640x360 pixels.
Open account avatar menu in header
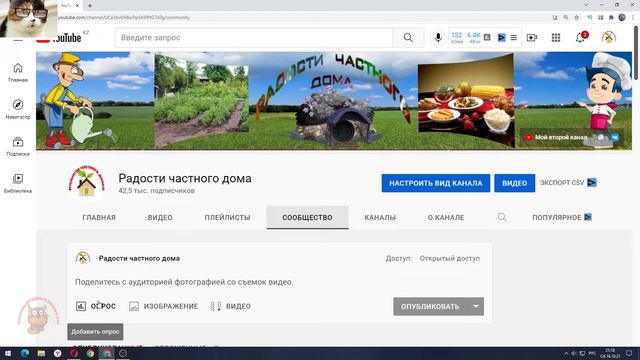click(608, 38)
